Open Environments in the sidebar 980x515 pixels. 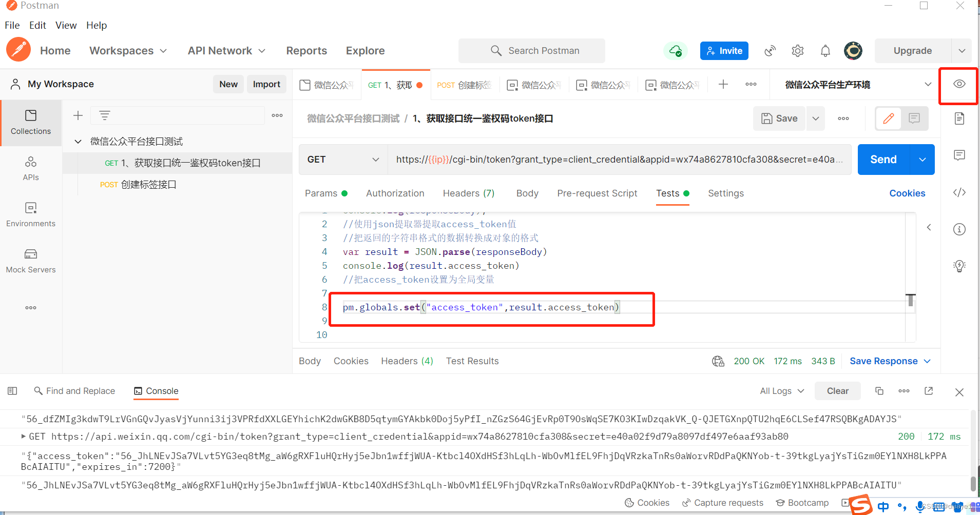tap(31, 215)
